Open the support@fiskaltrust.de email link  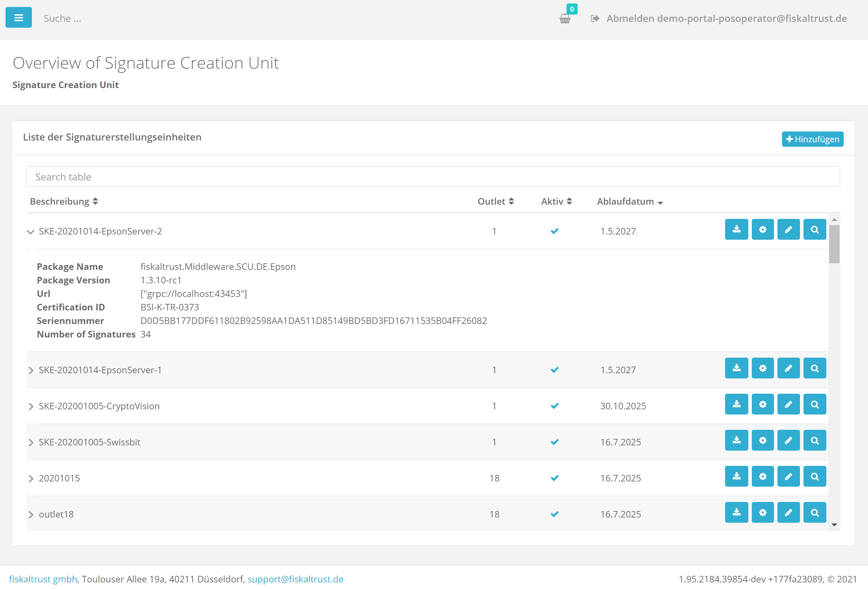[x=296, y=579]
